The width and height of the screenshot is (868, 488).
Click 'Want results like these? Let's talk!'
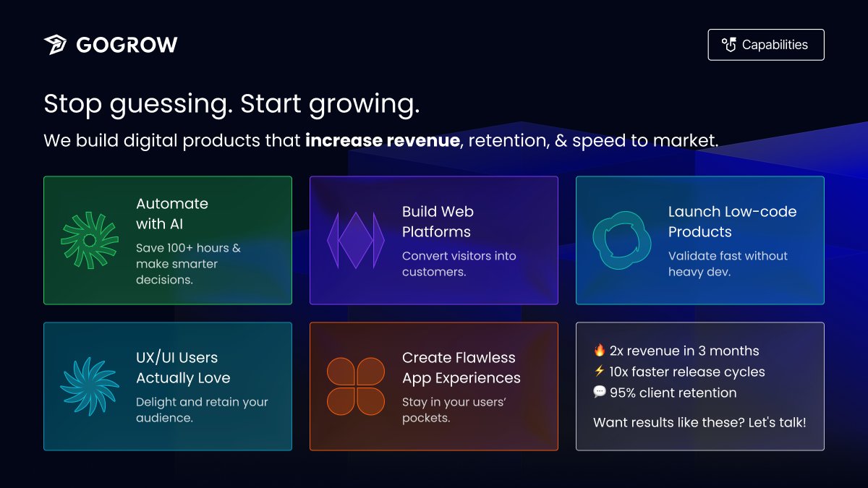coord(699,422)
